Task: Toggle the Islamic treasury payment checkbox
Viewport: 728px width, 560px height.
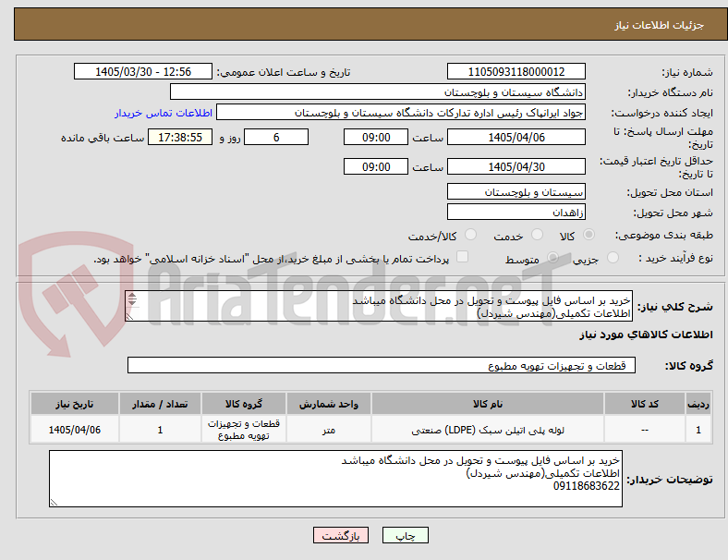Action: coord(463,257)
